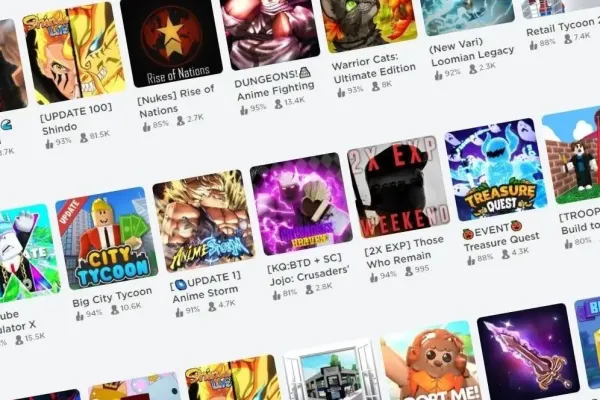The height and width of the screenshot is (400, 600).
Task: Click the thumbs-up icon under Those Who Remain
Action: click(x=373, y=278)
